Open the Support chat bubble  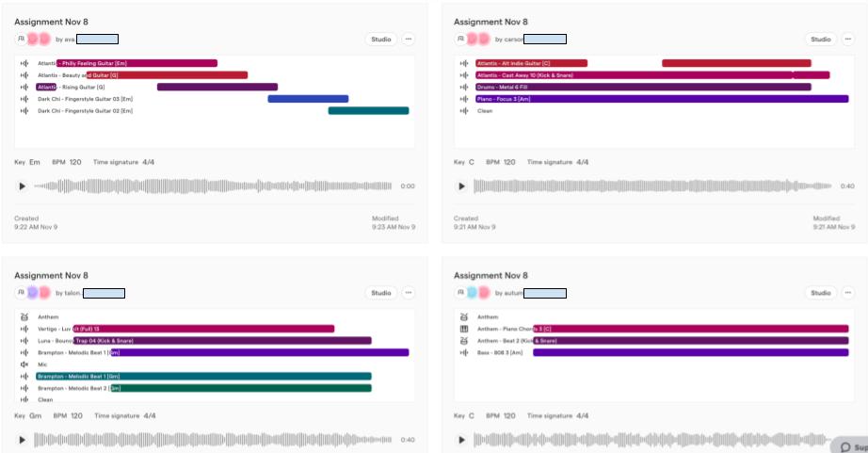(851, 446)
